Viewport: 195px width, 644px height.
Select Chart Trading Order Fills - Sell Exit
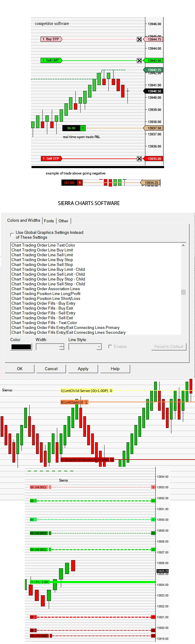tap(42, 318)
